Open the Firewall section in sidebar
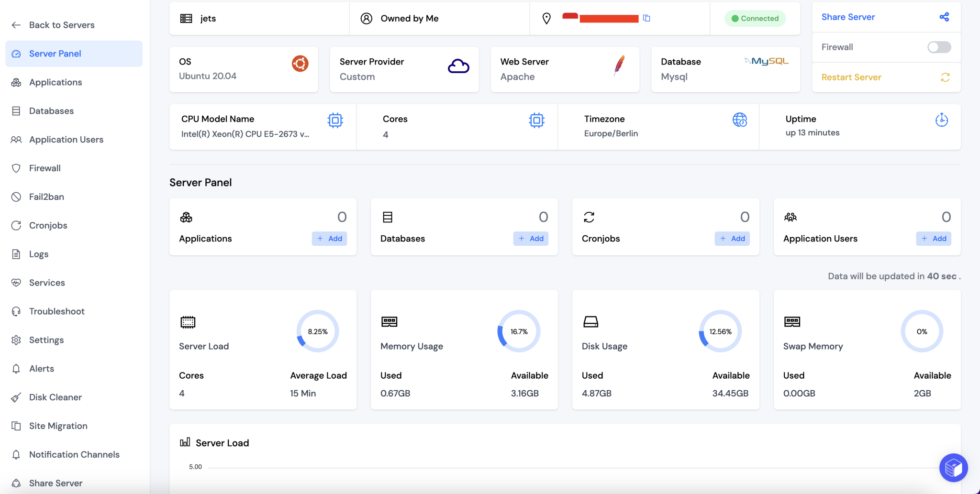980x494 pixels. coord(45,168)
